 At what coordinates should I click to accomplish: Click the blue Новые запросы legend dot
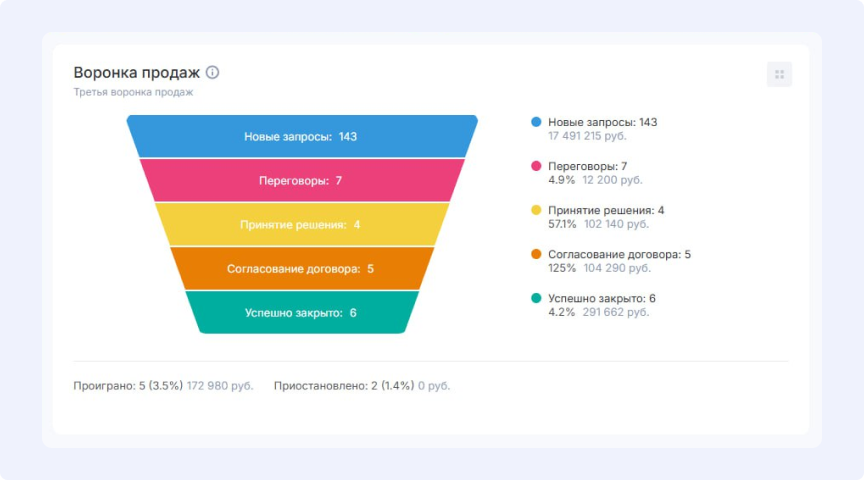point(537,122)
